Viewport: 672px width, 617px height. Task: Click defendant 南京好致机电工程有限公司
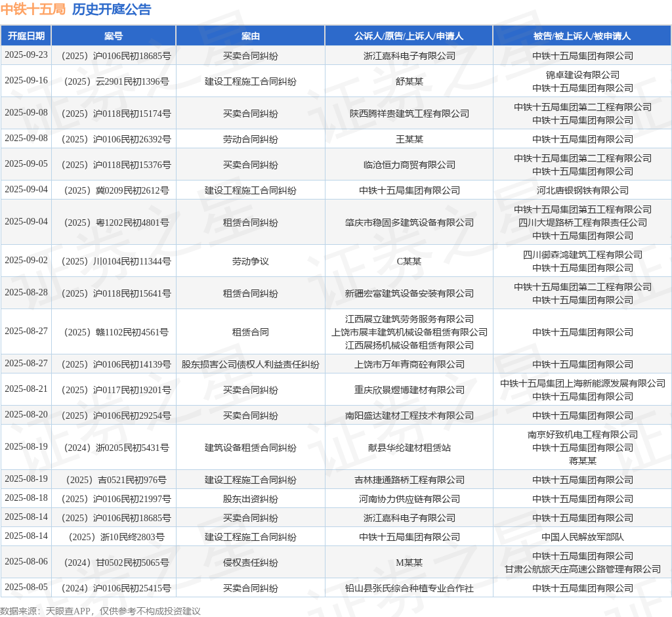click(583, 435)
